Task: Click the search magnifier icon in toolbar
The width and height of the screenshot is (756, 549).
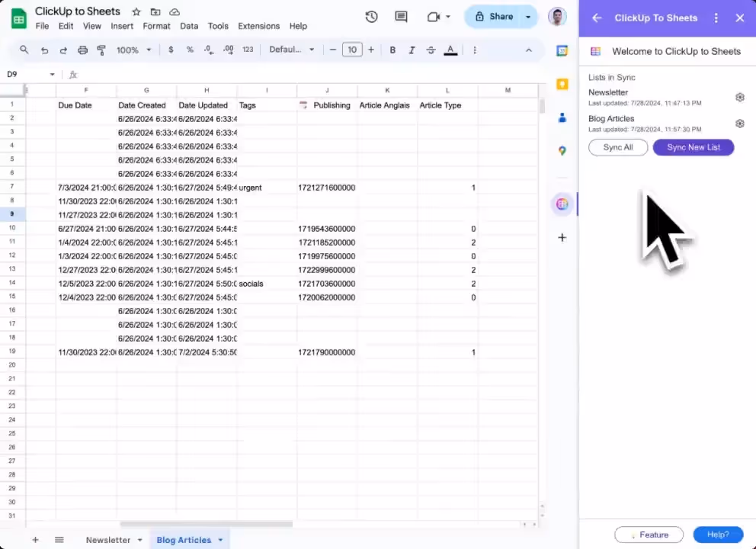Action: pyautogui.click(x=24, y=50)
